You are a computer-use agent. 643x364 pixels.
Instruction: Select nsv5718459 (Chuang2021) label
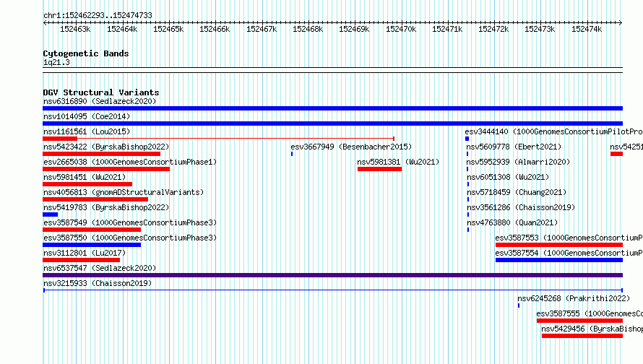tap(517, 192)
